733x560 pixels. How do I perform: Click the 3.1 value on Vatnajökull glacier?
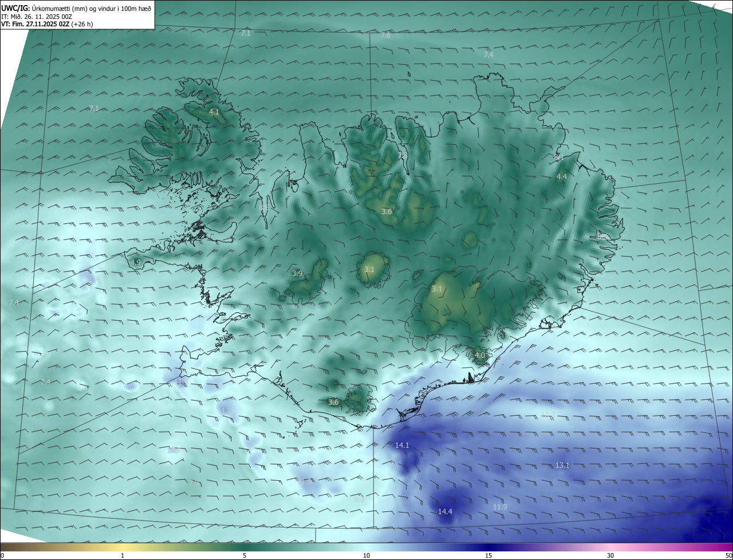tap(437, 289)
